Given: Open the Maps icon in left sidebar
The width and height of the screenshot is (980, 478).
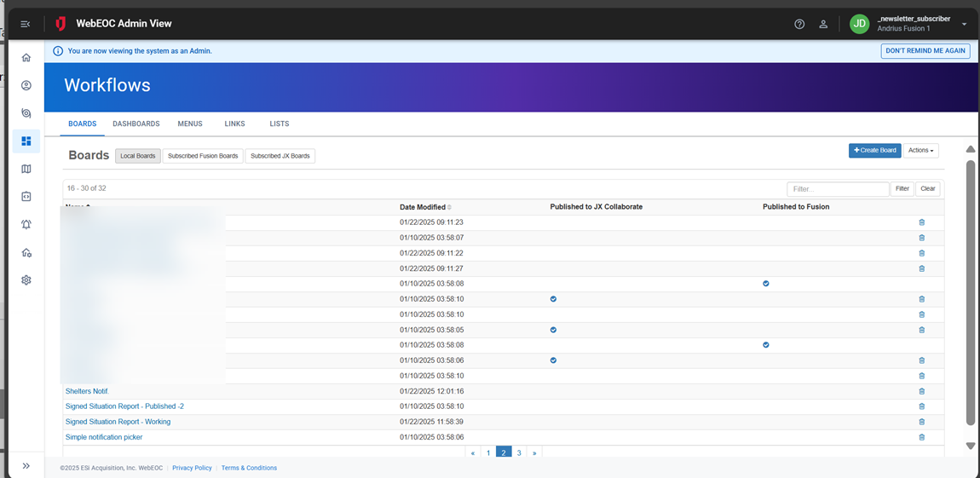Looking at the screenshot, I should tap(26, 170).
